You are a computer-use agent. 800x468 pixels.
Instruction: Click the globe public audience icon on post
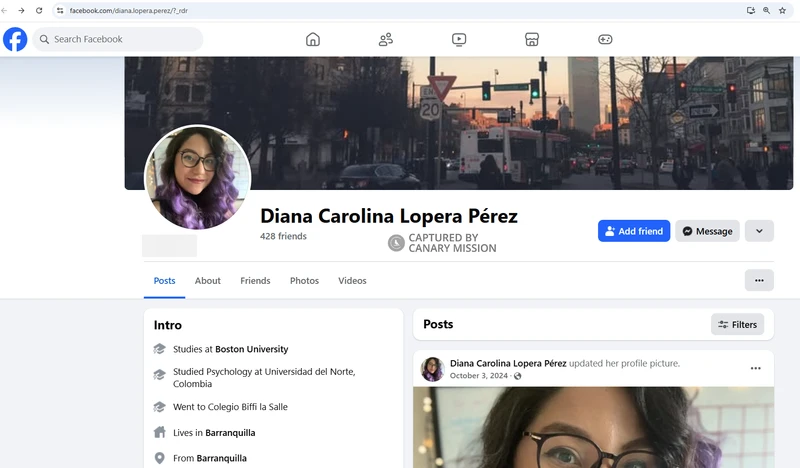[x=518, y=376]
